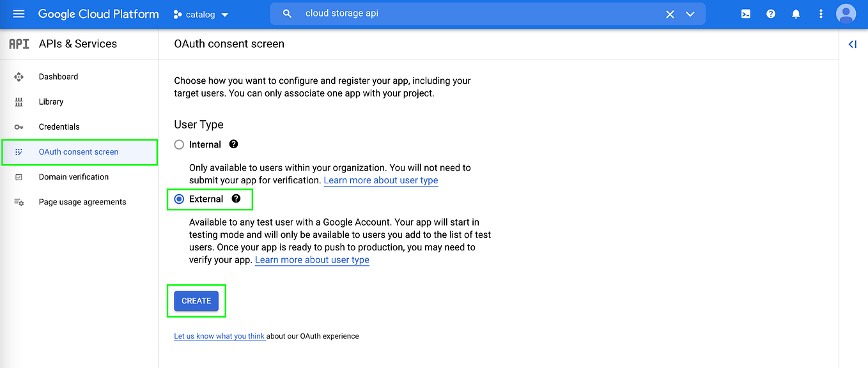Open the catalog project selector dropdown
This screenshot has height=368, width=868.
click(x=201, y=13)
